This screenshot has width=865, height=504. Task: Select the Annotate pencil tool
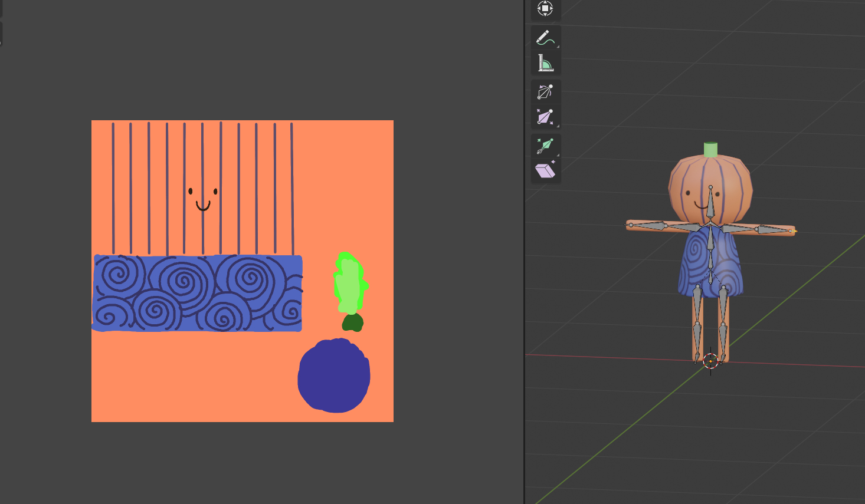pos(545,37)
